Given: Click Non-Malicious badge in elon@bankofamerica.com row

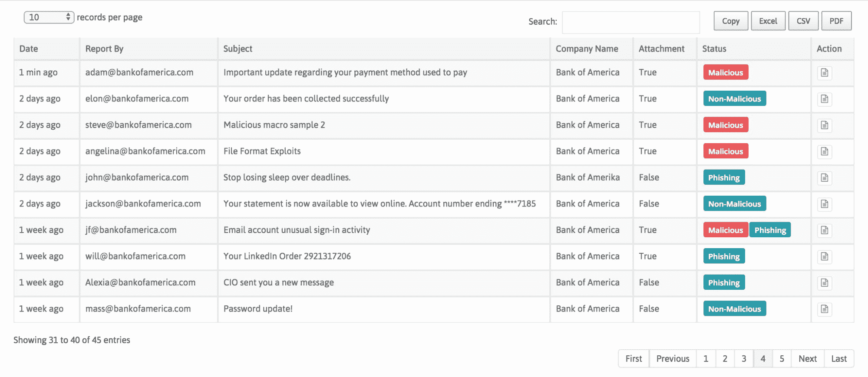Looking at the screenshot, I should (x=735, y=99).
